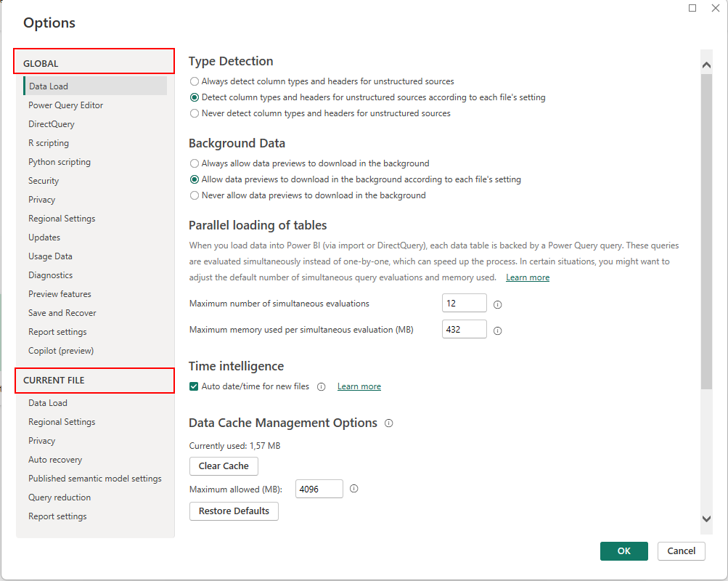
Task: Click scrollbar down arrow in options pane
Action: [706, 519]
